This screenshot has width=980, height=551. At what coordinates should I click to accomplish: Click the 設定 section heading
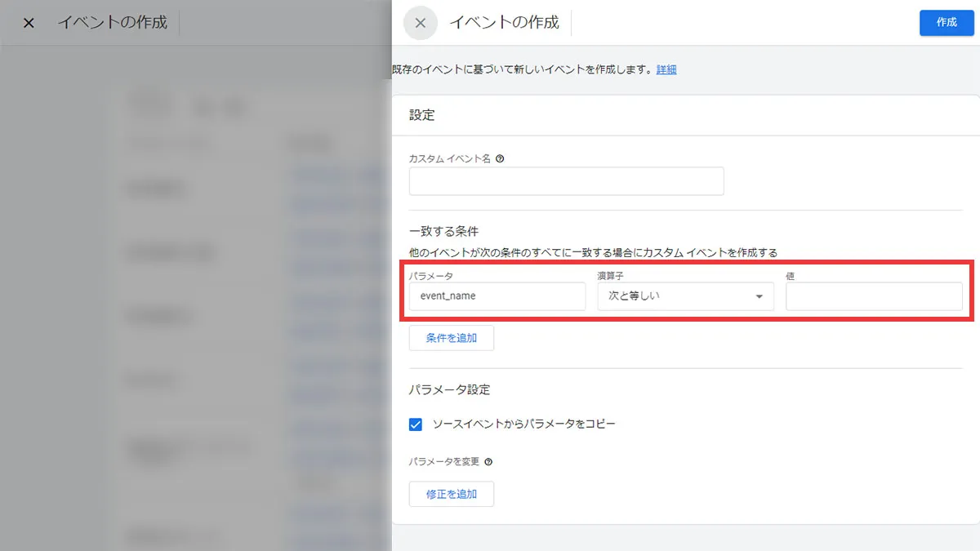tap(421, 115)
